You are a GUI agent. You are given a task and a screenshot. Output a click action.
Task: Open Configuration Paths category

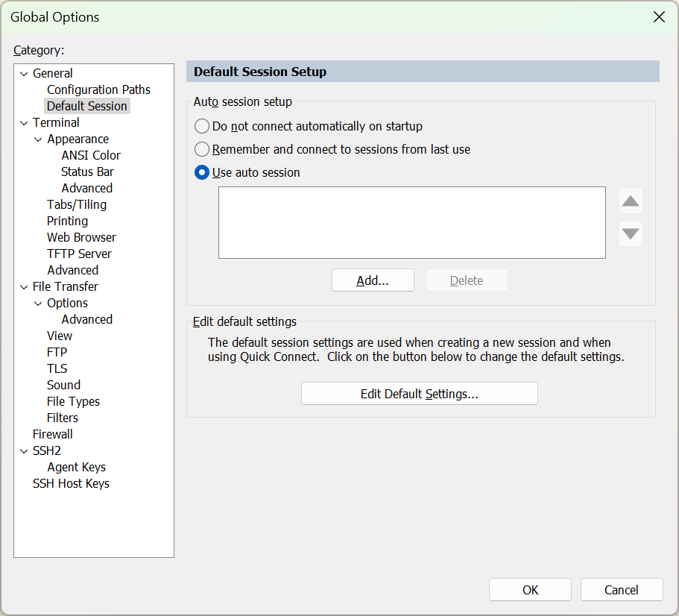(x=98, y=89)
